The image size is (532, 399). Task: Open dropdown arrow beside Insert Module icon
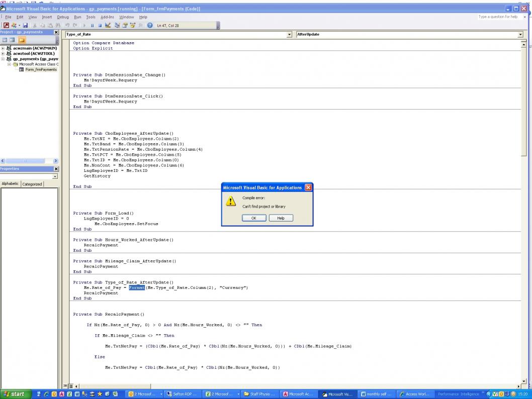[19, 26]
